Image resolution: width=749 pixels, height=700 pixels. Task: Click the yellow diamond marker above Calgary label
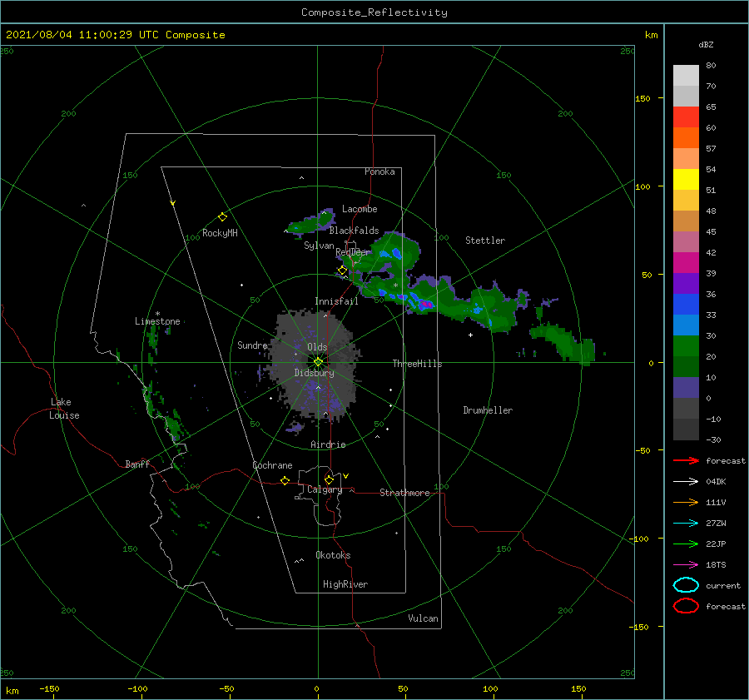[329, 479]
